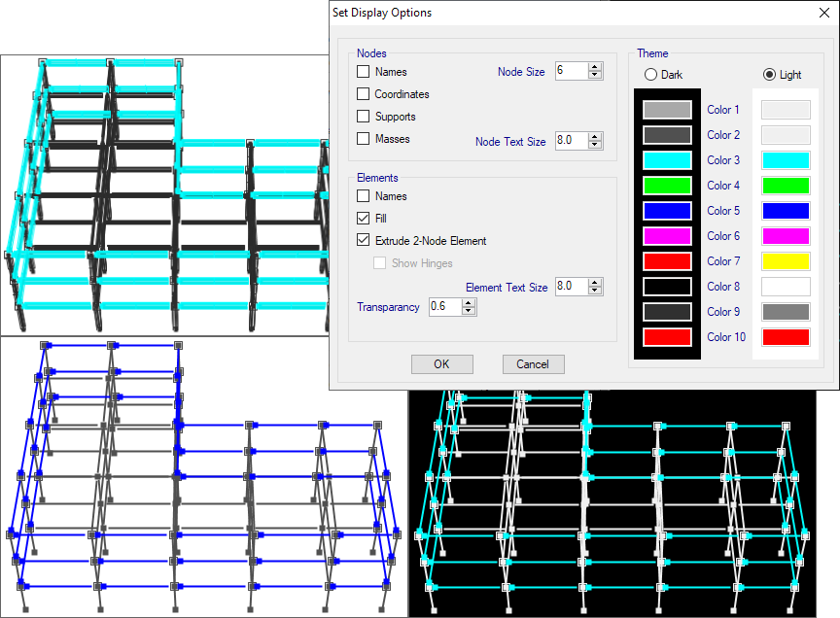Screen dimensions: 840x618
Task: Cancel the Set Display Options dialog
Action: 533,364
